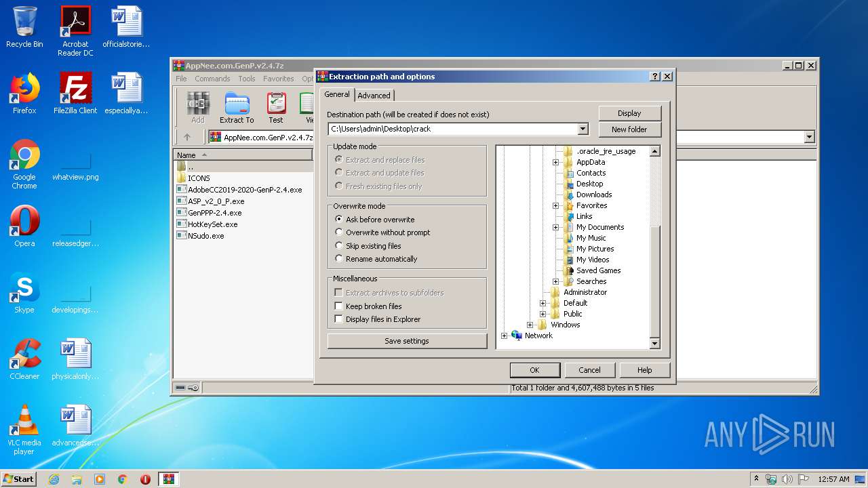Select Ask before overwrite option
This screenshot has width=868, height=488.
374,220
